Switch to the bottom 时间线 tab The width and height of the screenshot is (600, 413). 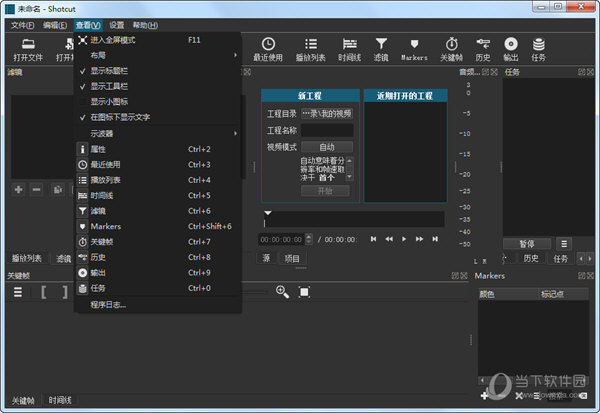[60, 400]
